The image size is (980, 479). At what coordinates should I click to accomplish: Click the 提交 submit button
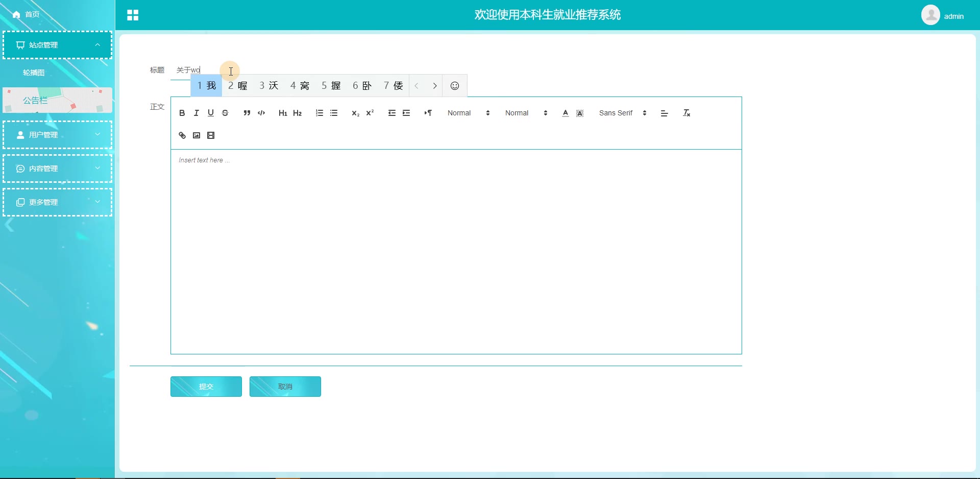coord(206,387)
